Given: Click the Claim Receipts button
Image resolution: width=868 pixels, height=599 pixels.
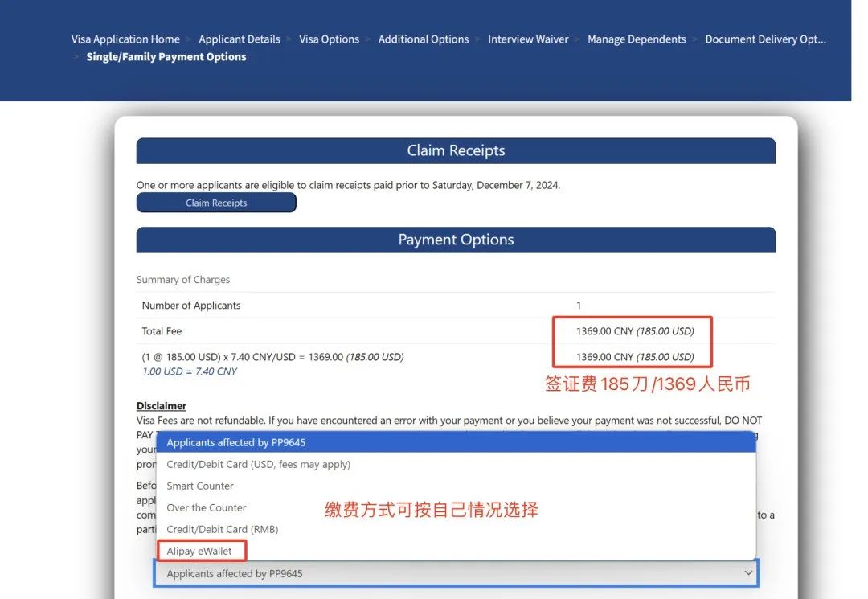Looking at the screenshot, I should click(216, 203).
